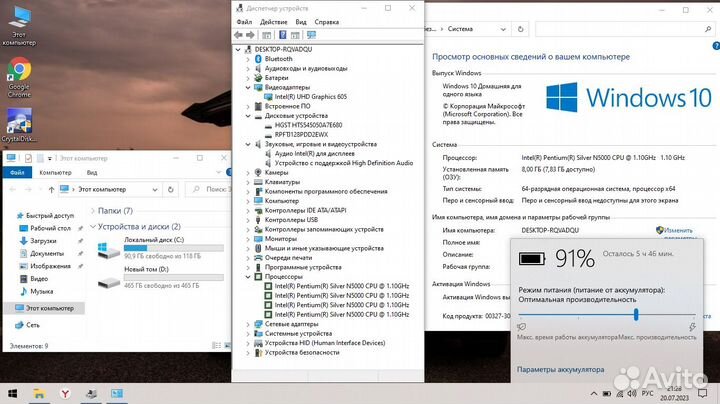
Task: Click the System window search field
Action: 624,29
